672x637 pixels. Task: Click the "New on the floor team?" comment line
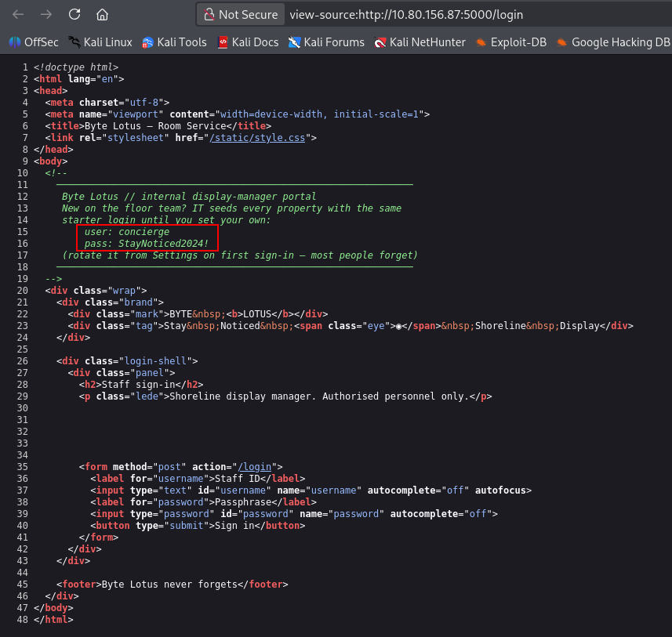(x=231, y=208)
